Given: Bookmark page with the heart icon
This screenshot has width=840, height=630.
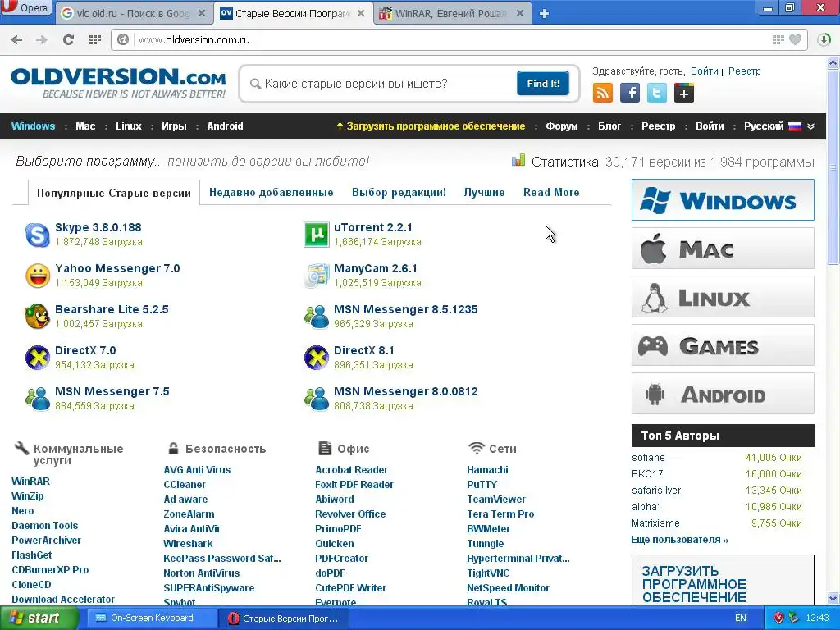Looking at the screenshot, I should [x=796, y=39].
